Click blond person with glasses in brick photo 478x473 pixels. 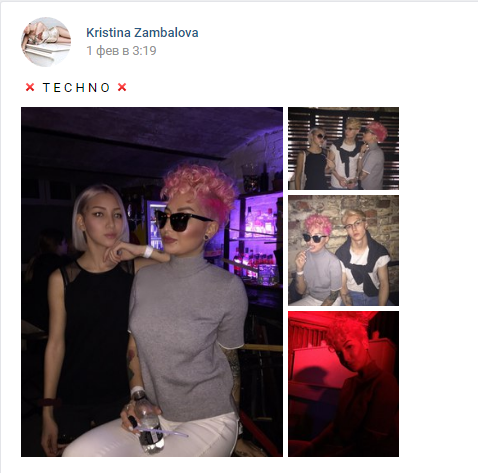coord(363,257)
